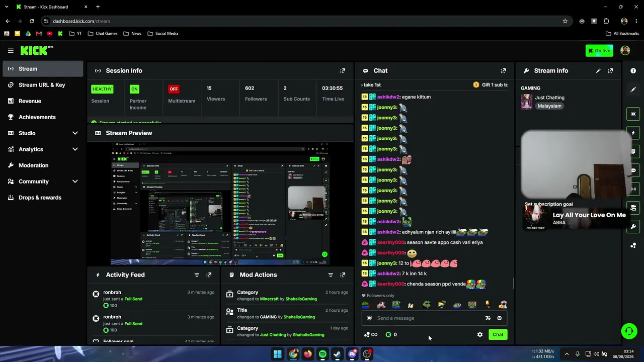Click the Go live button
Viewport: 644px width, 362px height.
click(x=599, y=51)
